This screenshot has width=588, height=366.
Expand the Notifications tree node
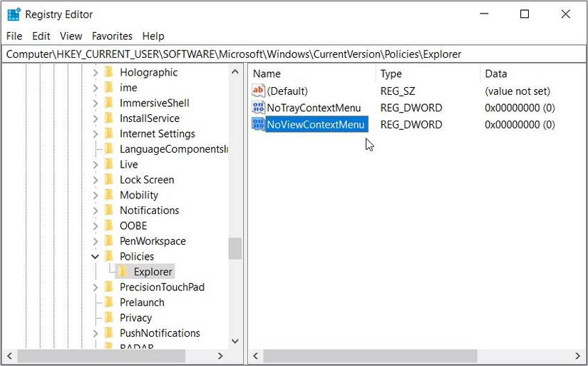click(96, 210)
